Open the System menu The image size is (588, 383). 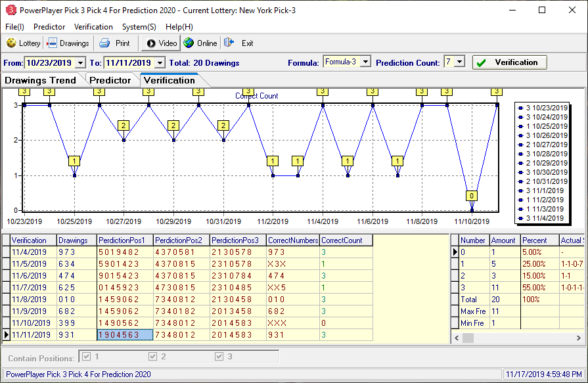pyautogui.click(x=139, y=27)
